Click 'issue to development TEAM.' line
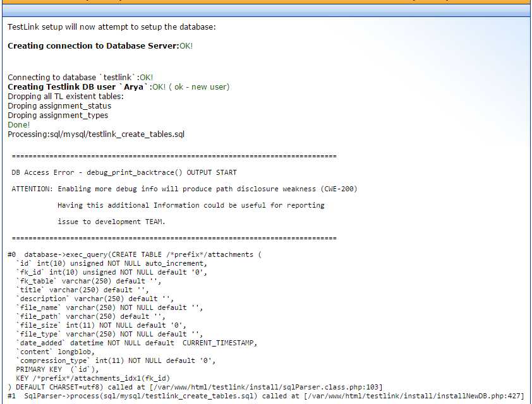Viewport: 532px width, 404px height. point(111,222)
